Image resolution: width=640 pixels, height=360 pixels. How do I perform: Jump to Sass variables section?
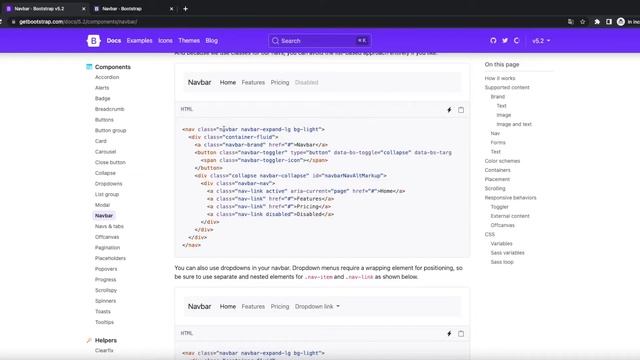point(507,253)
